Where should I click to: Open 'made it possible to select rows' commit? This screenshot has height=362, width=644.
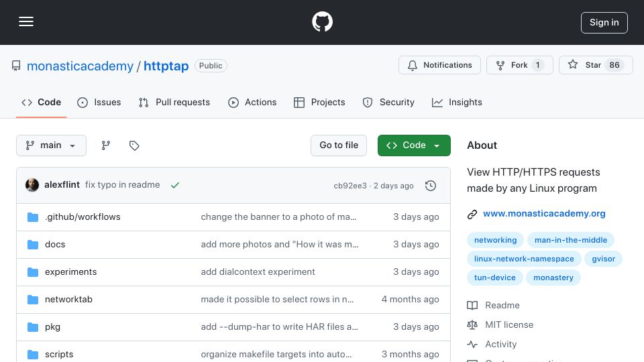point(277,299)
